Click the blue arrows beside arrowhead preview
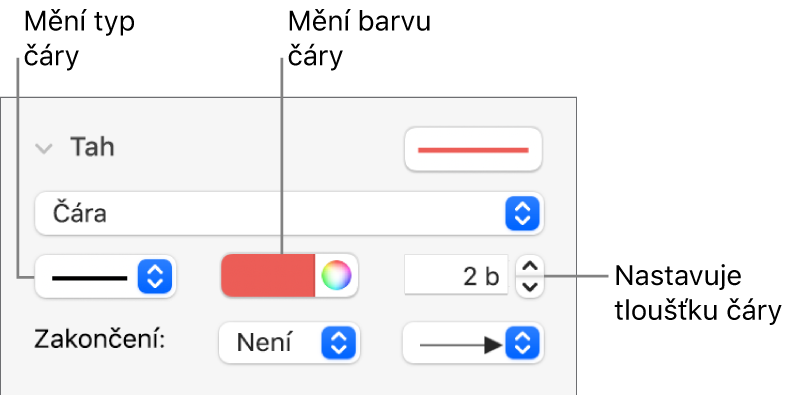Screen dimensions: 796x395 [522, 343]
